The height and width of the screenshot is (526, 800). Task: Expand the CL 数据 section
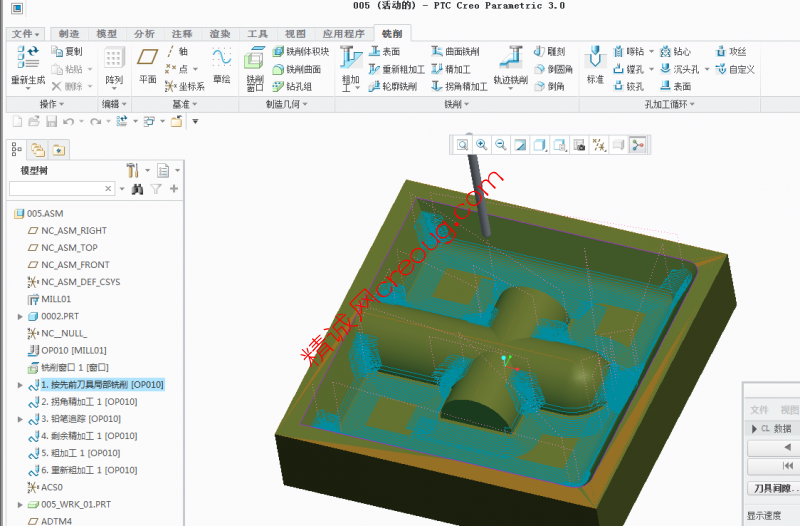(x=754, y=429)
